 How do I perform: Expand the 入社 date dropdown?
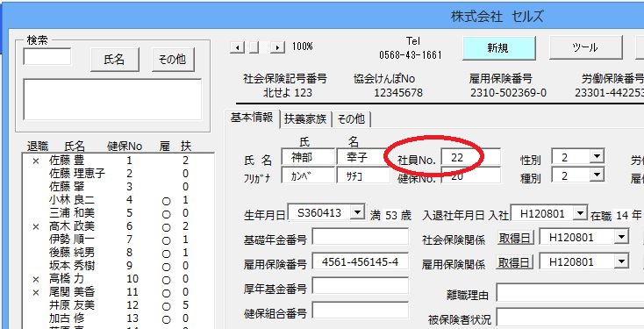click(580, 213)
